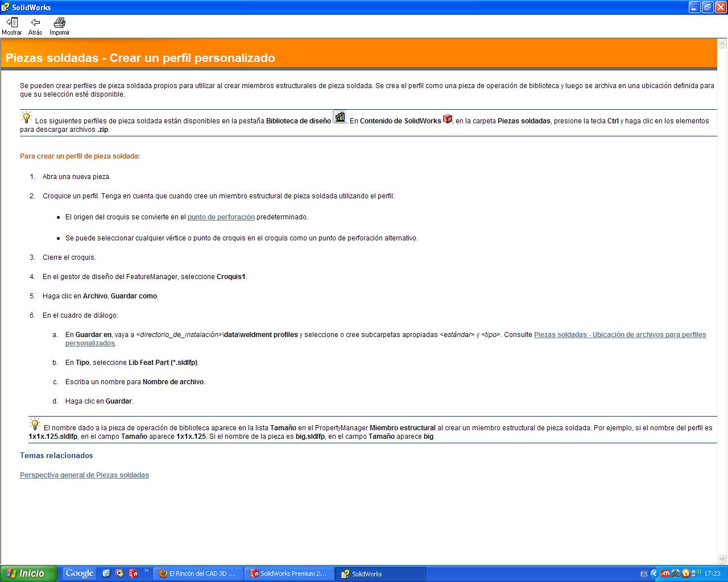Image resolution: width=728 pixels, height=582 pixels.
Task: Open Internet Explorer quick launch icon
Action: tap(106, 573)
